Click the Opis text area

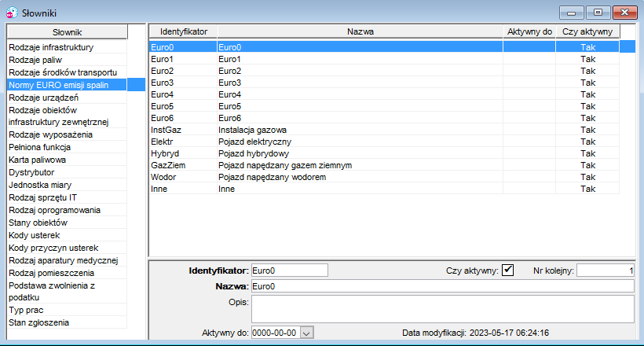pos(443,309)
